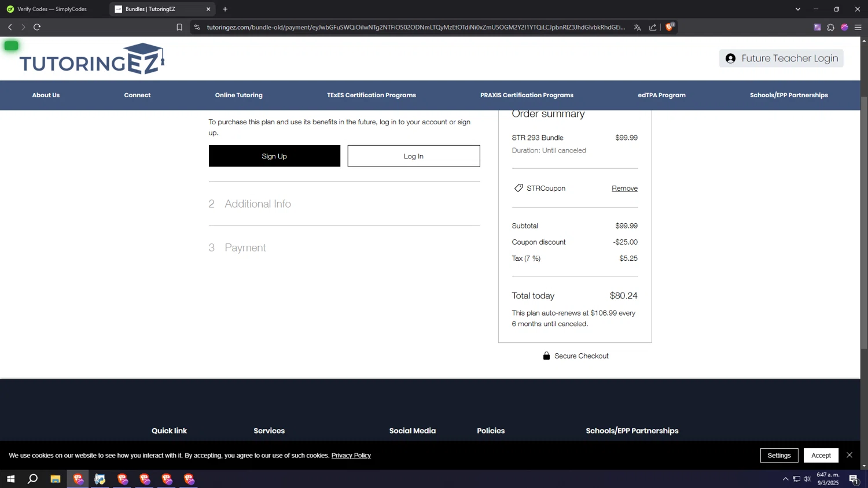The width and height of the screenshot is (868, 488).
Task: View site information icon in address bar
Action: pos(197,27)
